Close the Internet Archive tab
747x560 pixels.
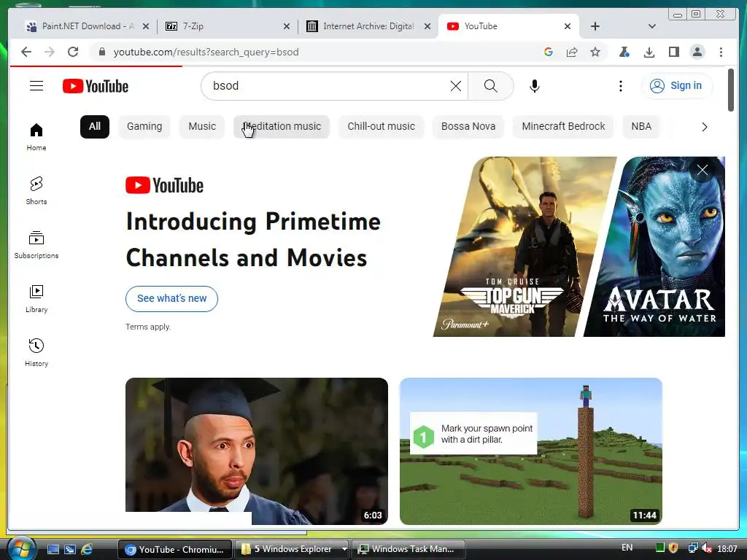pyautogui.click(x=427, y=26)
